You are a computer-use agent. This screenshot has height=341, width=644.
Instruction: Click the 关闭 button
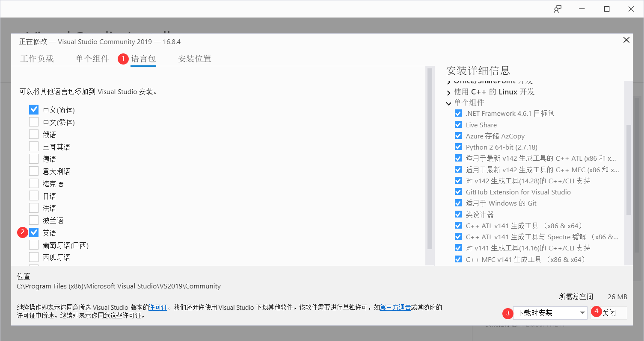tap(609, 313)
